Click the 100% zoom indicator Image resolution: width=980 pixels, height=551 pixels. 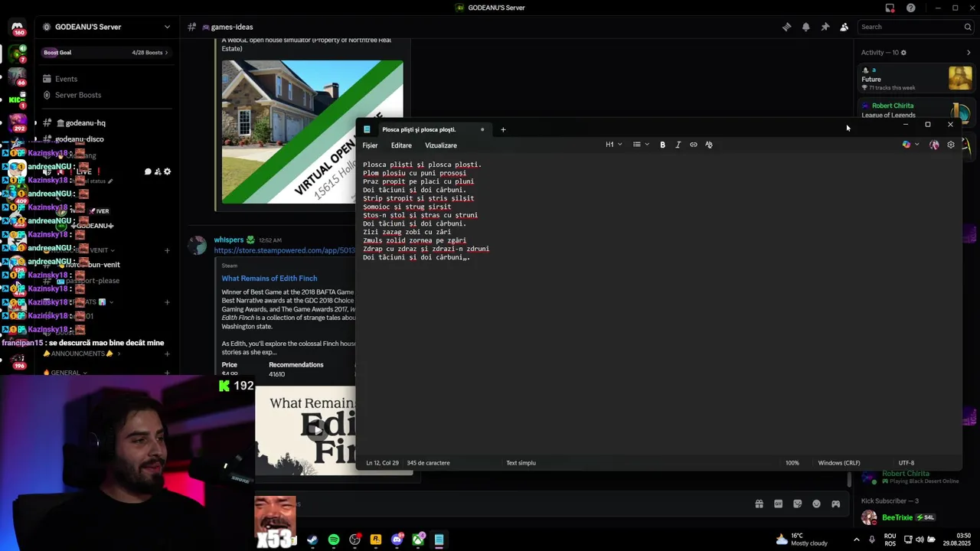(792, 463)
